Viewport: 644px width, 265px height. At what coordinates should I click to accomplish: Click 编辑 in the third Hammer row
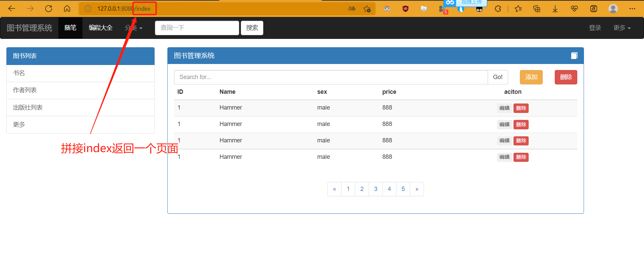click(x=504, y=141)
